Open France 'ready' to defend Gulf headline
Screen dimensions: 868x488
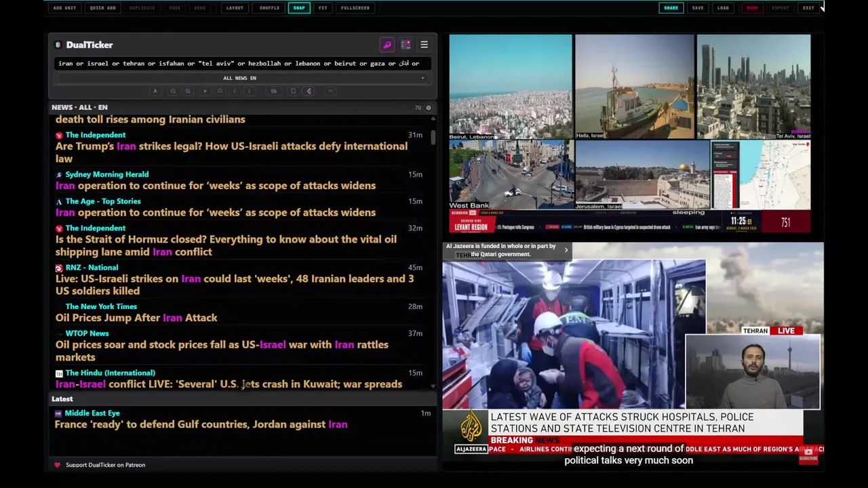tap(201, 424)
